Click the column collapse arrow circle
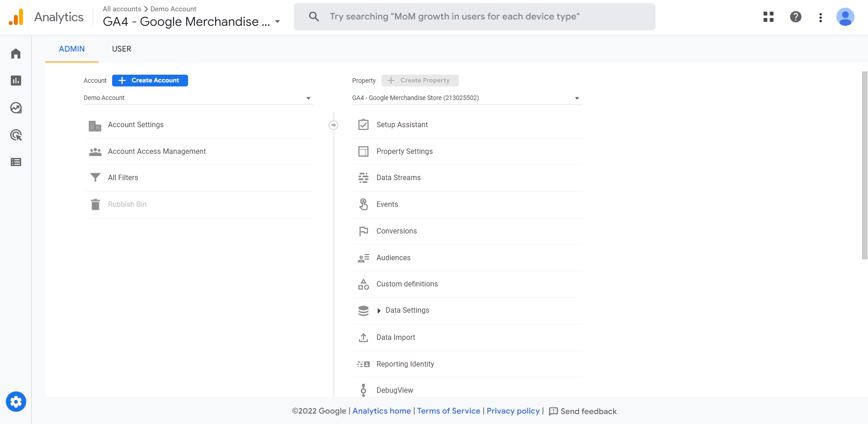 (x=333, y=125)
